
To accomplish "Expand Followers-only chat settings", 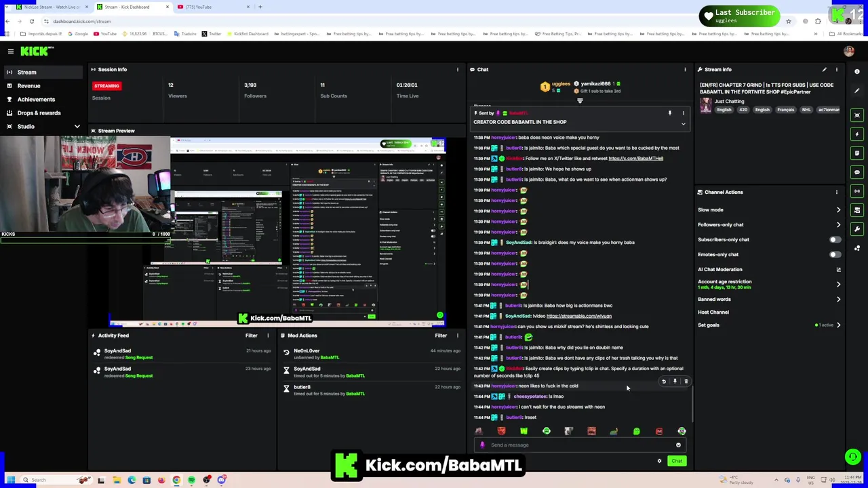I will point(838,224).
